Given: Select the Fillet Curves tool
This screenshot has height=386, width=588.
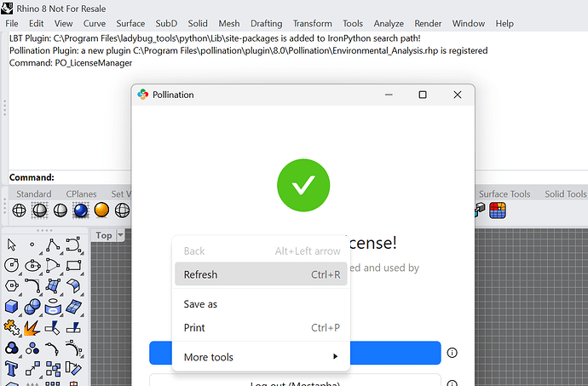Looking at the screenshot, I should tap(32, 285).
